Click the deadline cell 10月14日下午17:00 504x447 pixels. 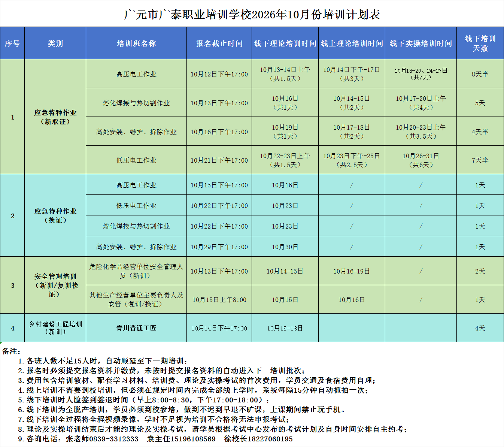(x=219, y=328)
